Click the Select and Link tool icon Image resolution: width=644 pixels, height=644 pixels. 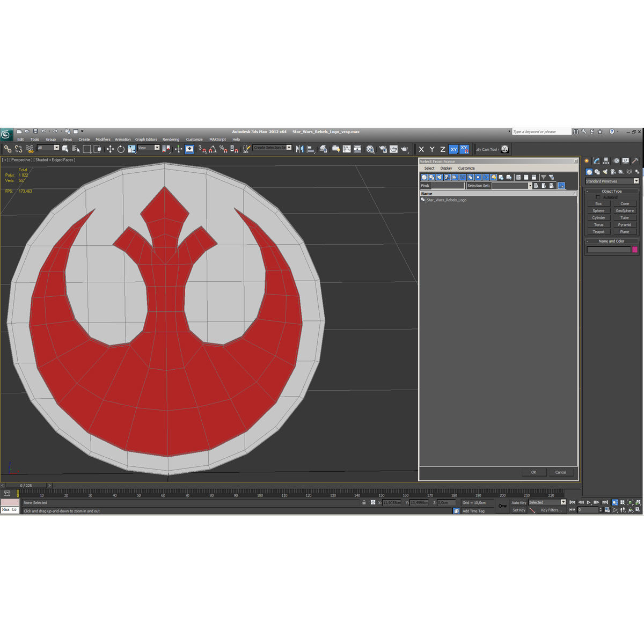[8, 149]
